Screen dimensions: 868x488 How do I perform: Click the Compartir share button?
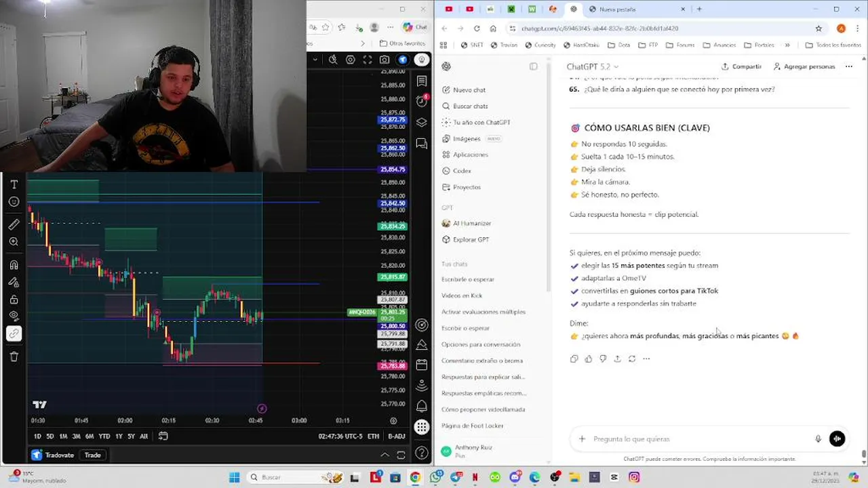click(x=741, y=66)
